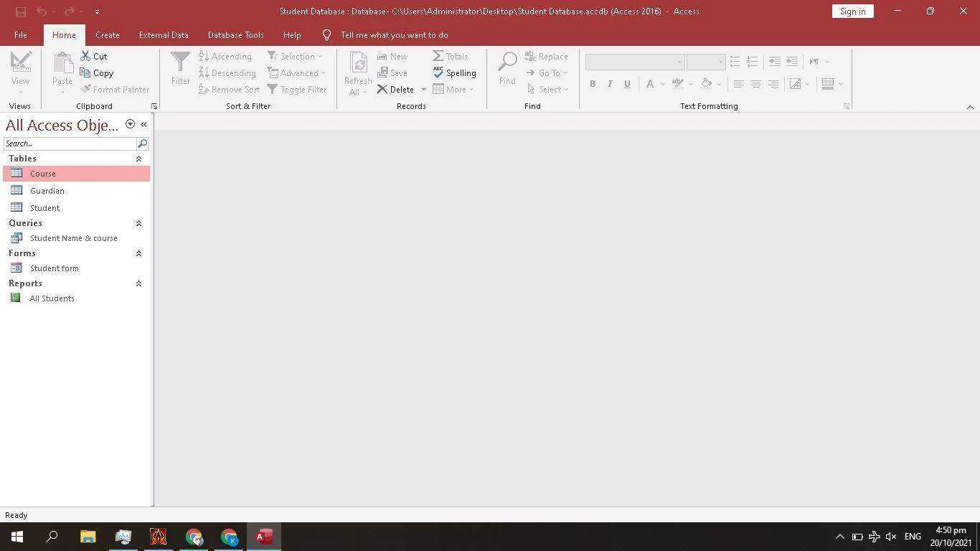Click the text highlight color button

(678, 84)
